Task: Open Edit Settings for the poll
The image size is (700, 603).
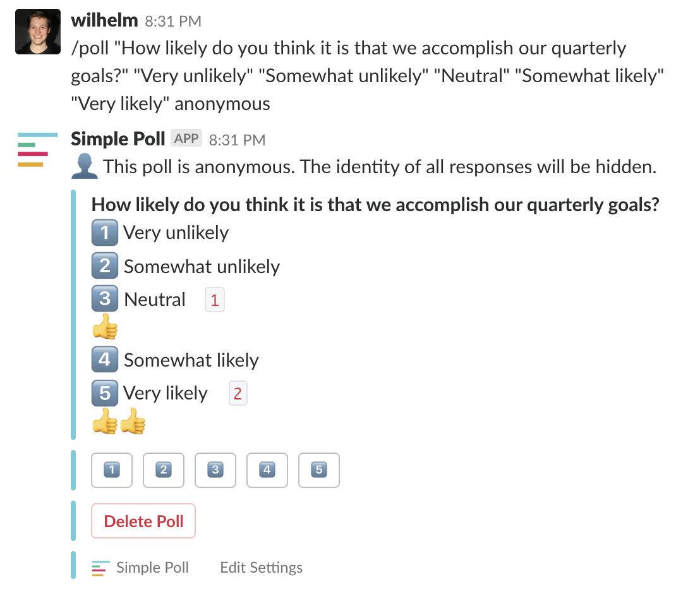Action: click(261, 568)
